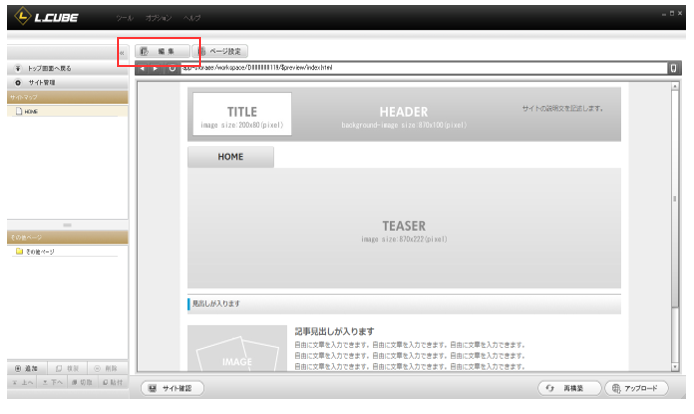Reload the preview page
The image size is (694, 414).
point(172,68)
